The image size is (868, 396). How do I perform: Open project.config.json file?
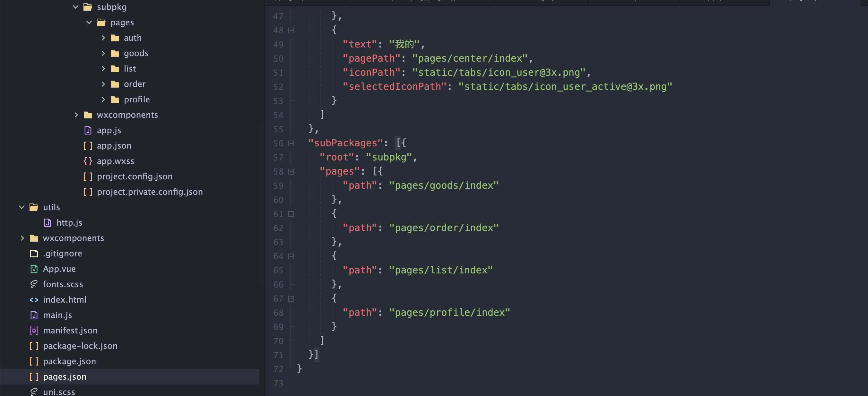click(x=135, y=176)
